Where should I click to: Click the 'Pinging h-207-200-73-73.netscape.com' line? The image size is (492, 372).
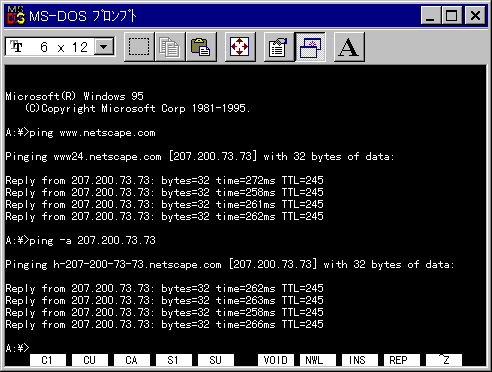230,265
